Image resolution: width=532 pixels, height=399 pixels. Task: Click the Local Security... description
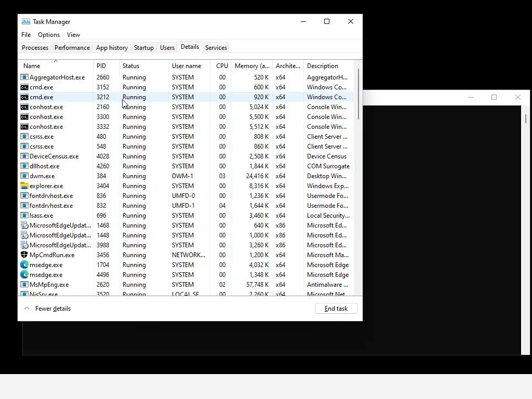[328, 216]
